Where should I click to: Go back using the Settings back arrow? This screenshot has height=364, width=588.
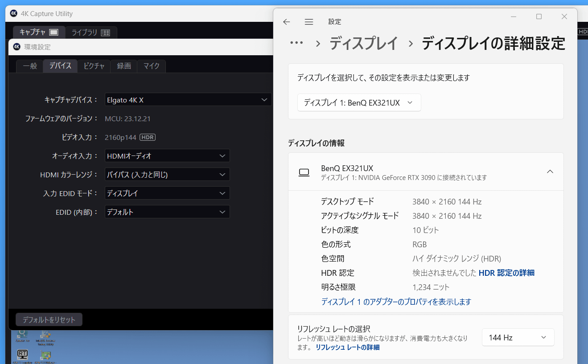click(287, 22)
